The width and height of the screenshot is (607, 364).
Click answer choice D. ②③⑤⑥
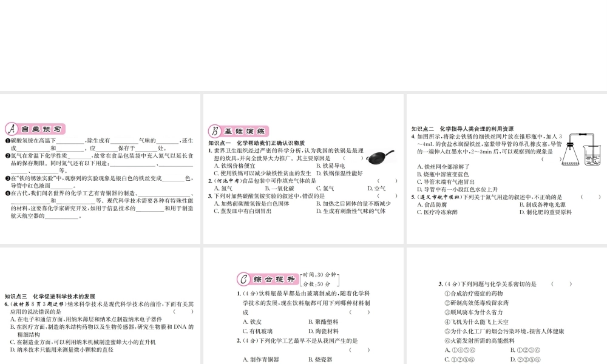(525, 360)
